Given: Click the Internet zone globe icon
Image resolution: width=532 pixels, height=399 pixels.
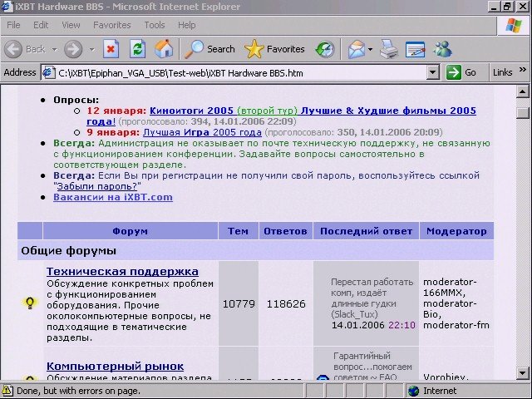Looking at the screenshot, I should (x=414, y=391).
